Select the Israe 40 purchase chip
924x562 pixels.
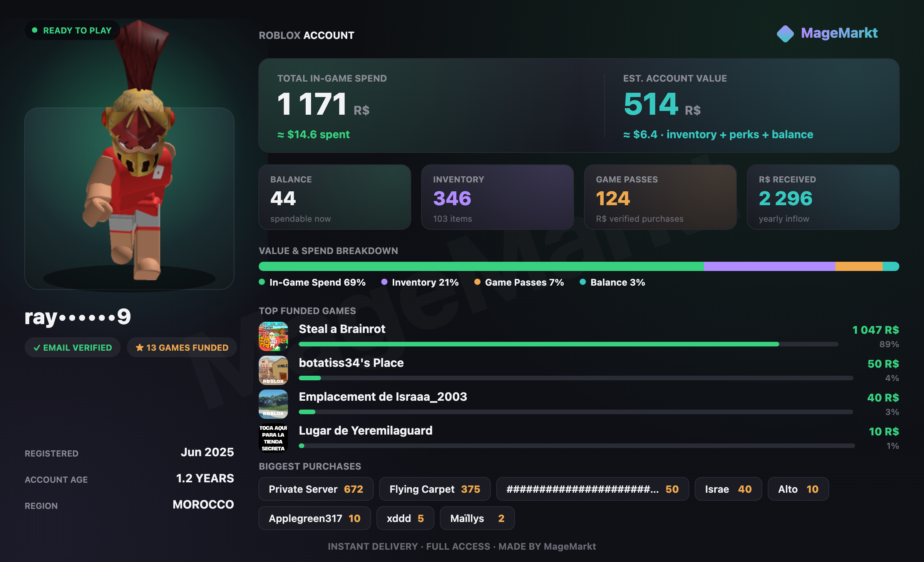point(728,489)
